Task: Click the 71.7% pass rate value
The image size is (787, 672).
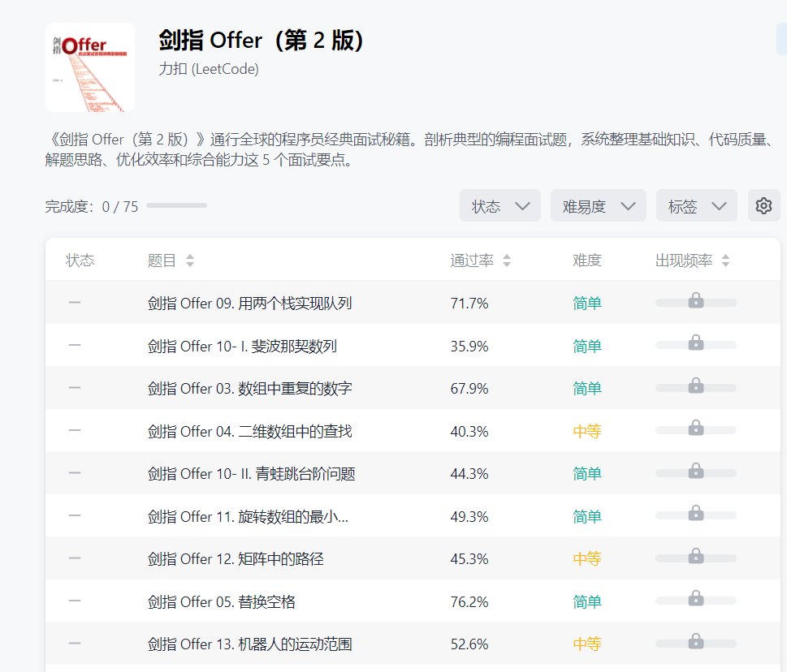Action: (469, 304)
